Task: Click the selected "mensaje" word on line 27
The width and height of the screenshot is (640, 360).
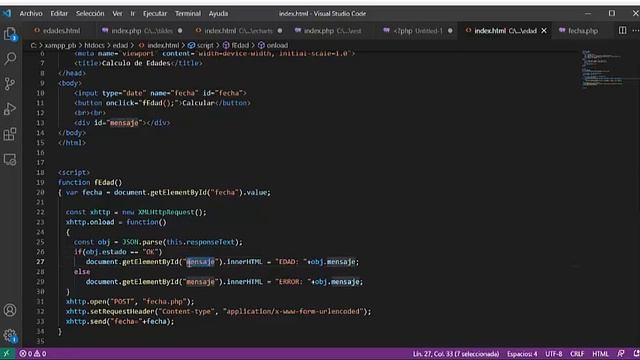Action: point(200,262)
